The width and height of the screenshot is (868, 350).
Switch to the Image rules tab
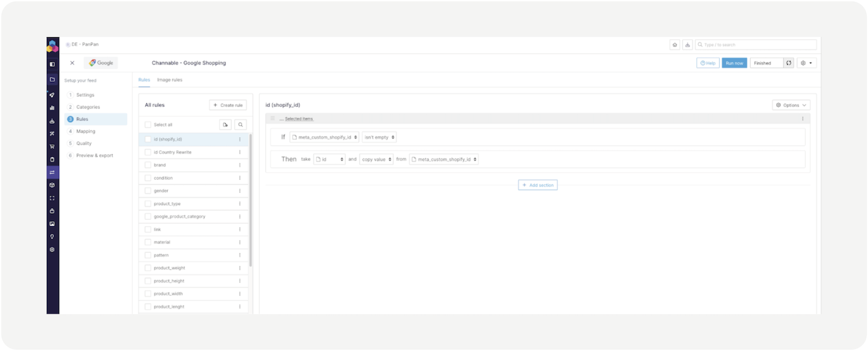click(x=170, y=80)
